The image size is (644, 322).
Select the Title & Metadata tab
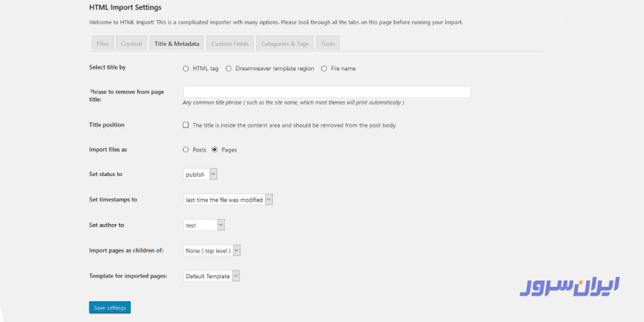click(x=177, y=44)
